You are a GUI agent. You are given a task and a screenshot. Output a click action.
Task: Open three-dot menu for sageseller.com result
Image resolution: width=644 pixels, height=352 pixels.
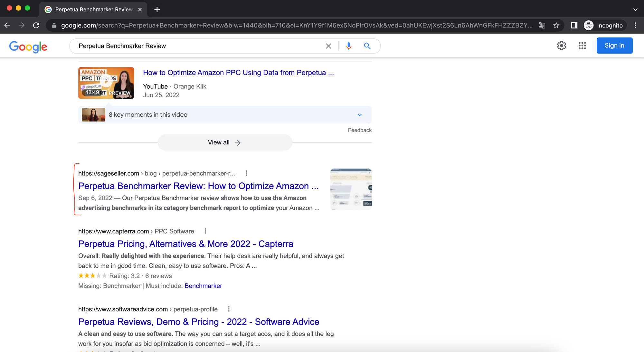coord(246,173)
